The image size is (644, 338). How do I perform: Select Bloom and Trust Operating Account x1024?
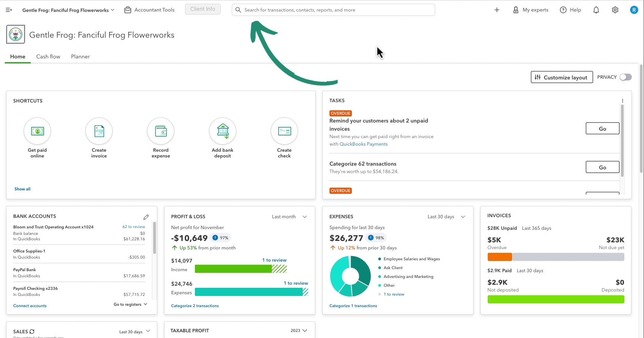coord(79,233)
